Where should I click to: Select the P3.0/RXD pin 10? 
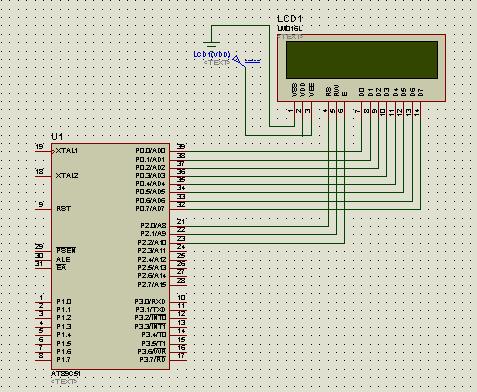click(x=178, y=302)
